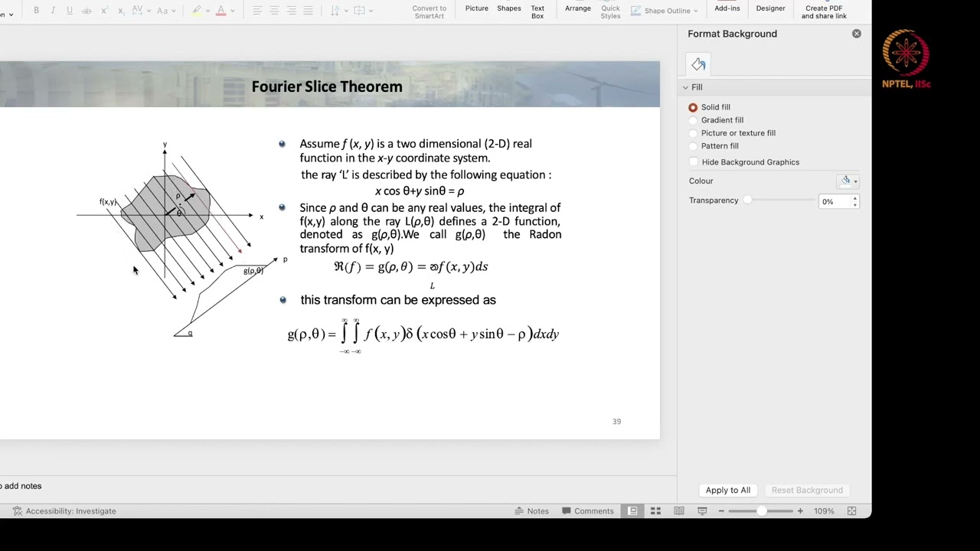Click the text direction icon
Screen dimensions: 980x551
coord(335,11)
